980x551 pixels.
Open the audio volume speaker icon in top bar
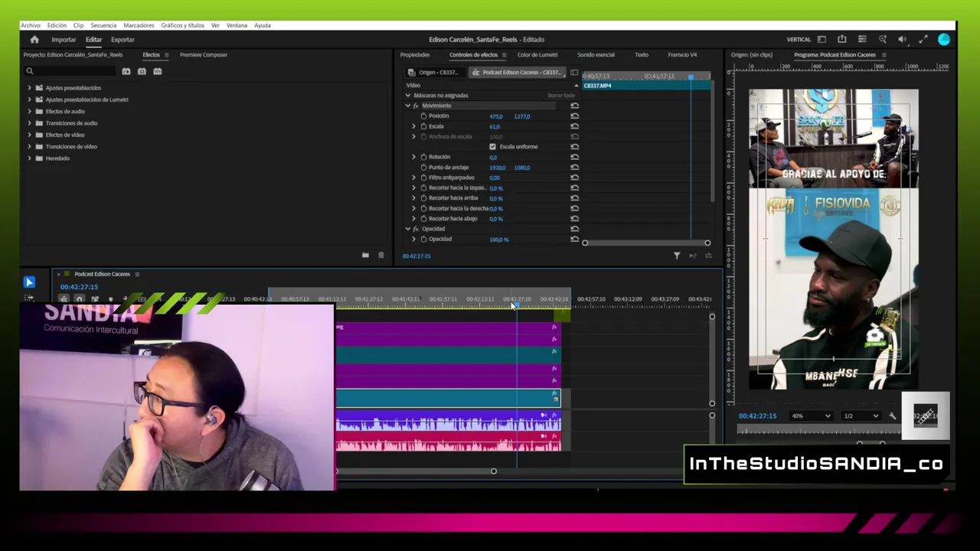click(x=902, y=40)
